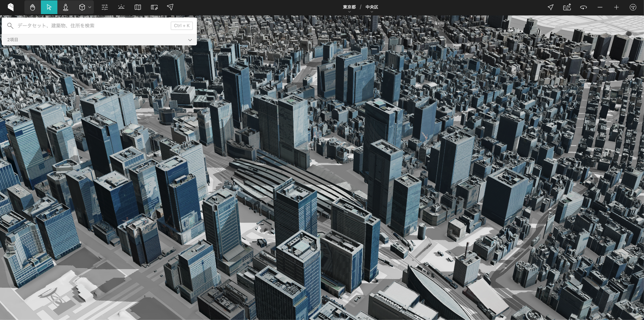Viewport: 644px width, 320px height.
Task: Open the sunlight time settings
Action: 121,7
